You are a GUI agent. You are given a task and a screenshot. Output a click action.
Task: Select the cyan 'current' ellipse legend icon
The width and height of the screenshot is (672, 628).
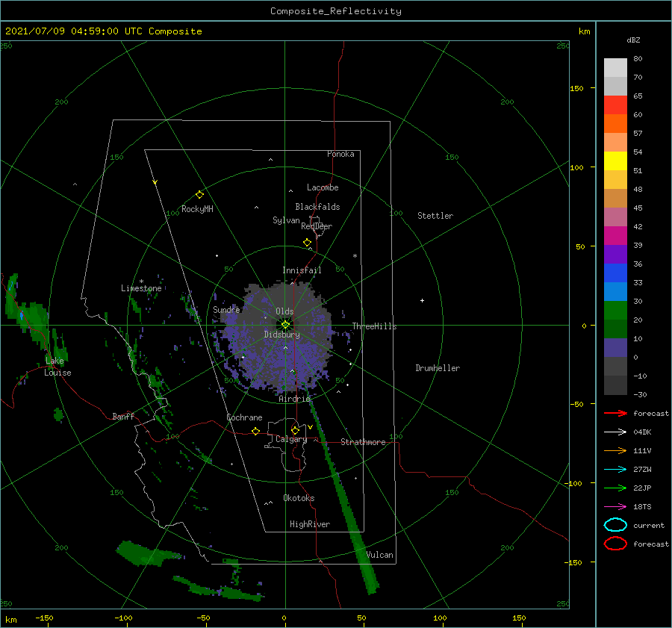click(x=615, y=525)
